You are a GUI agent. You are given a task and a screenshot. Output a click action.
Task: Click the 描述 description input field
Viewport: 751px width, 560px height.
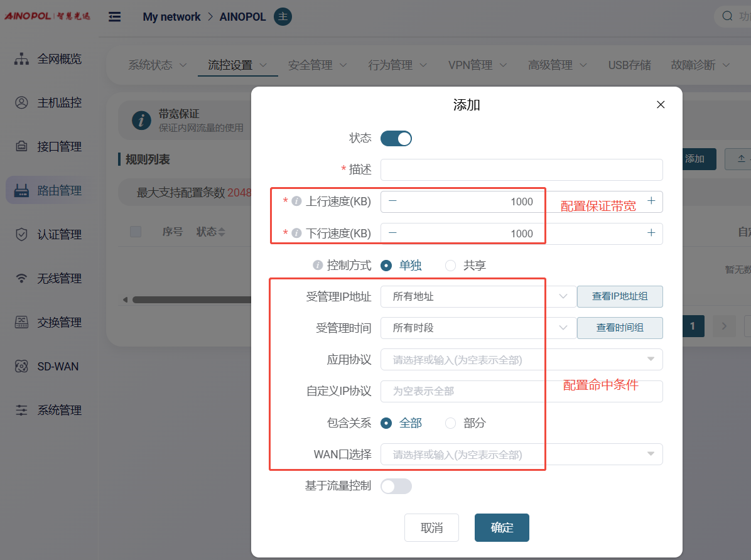click(521, 170)
